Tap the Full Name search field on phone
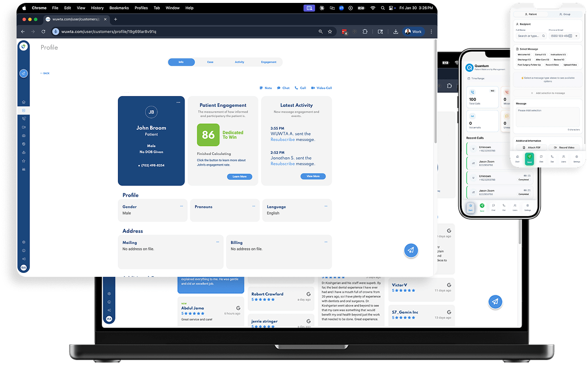The width and height of the screenshot is (588, 372). [x=531, y=36]
